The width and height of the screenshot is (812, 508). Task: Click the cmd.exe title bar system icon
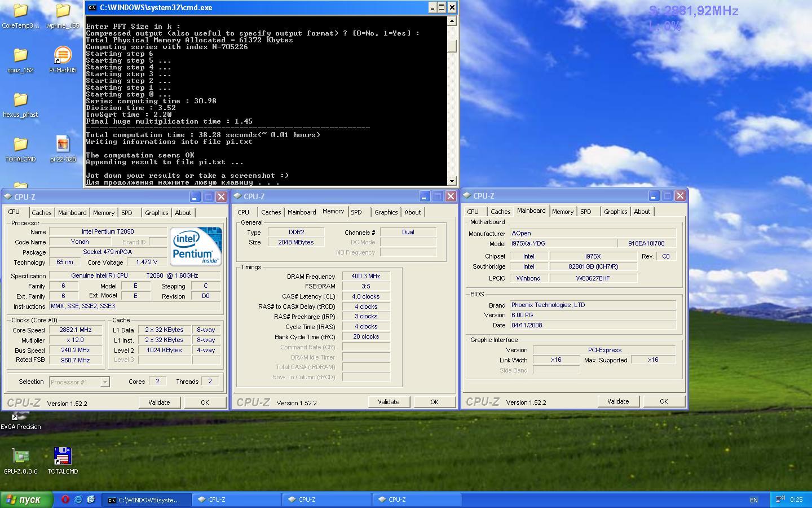tap(92, 7)
